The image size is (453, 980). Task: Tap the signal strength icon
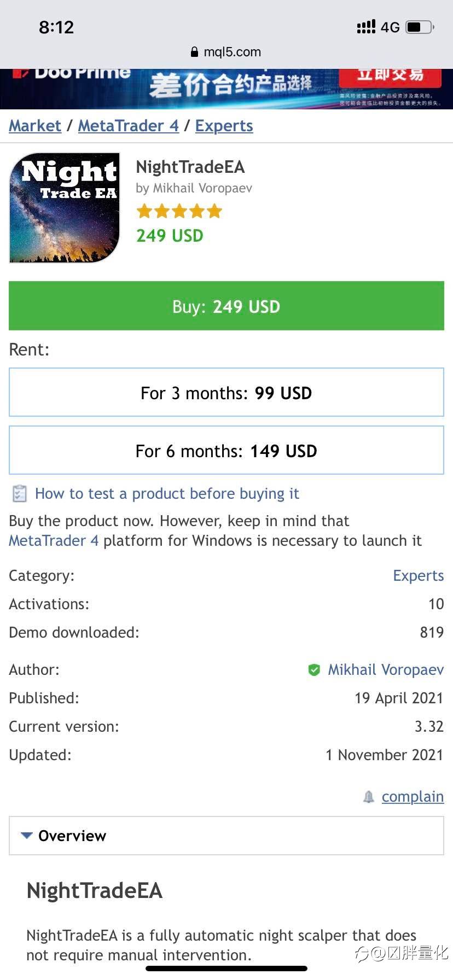click(366, 27)
